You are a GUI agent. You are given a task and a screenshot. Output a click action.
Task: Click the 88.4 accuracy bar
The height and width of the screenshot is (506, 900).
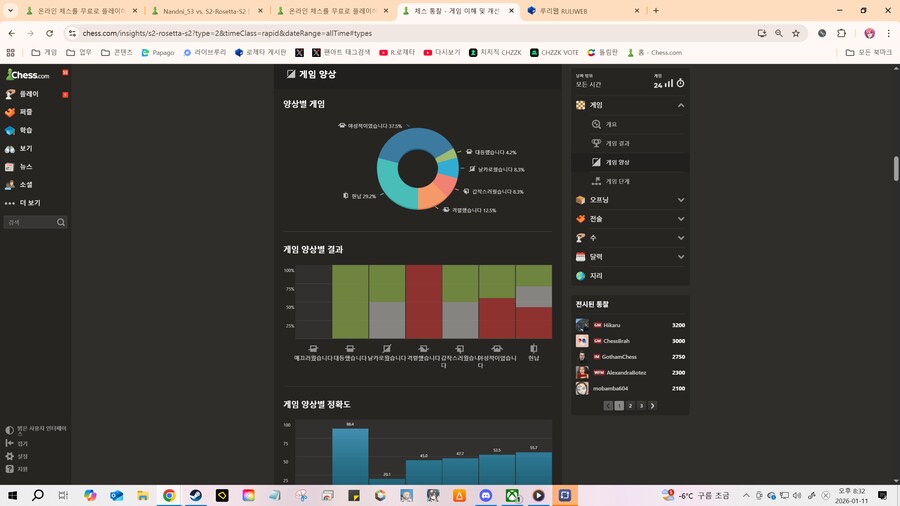[350, 456]
